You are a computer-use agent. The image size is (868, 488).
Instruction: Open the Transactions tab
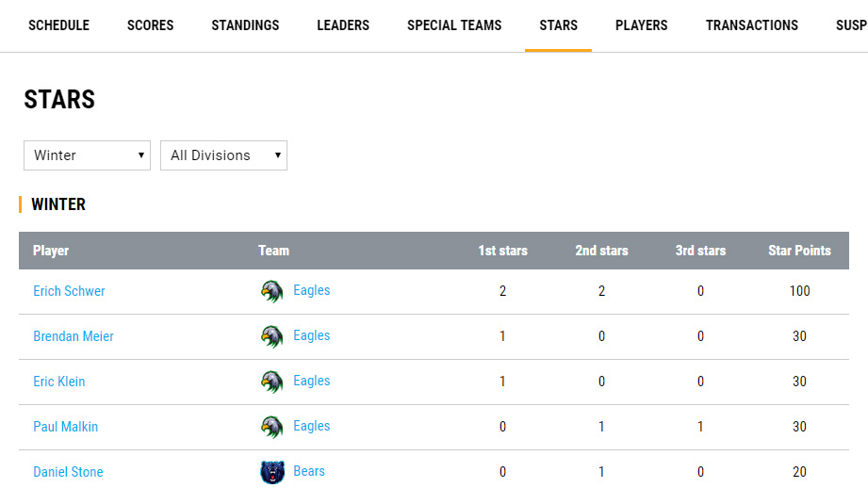pyautogui.click(x=752, y=25)
